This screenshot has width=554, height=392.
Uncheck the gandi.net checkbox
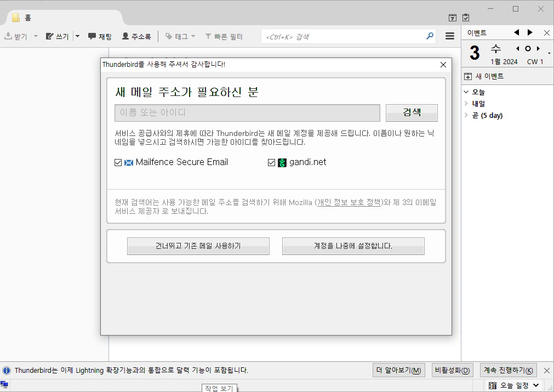click(x=271, y=163)
